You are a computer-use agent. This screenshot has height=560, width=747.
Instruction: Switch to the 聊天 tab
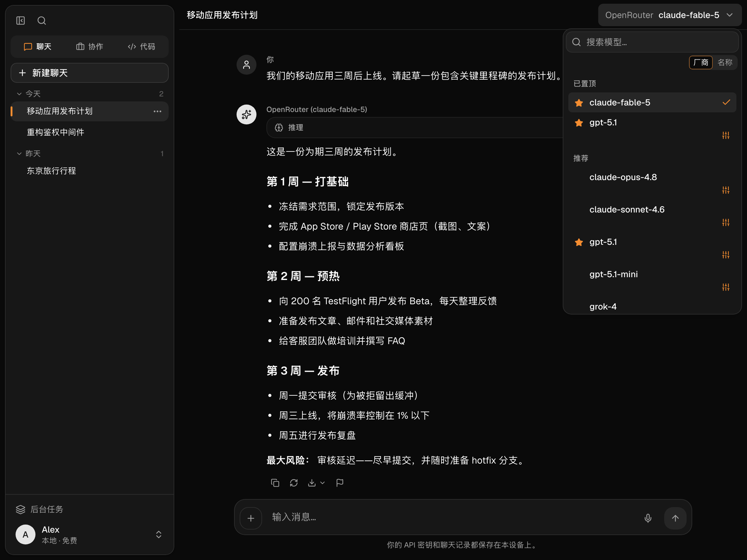coord(37,47)
